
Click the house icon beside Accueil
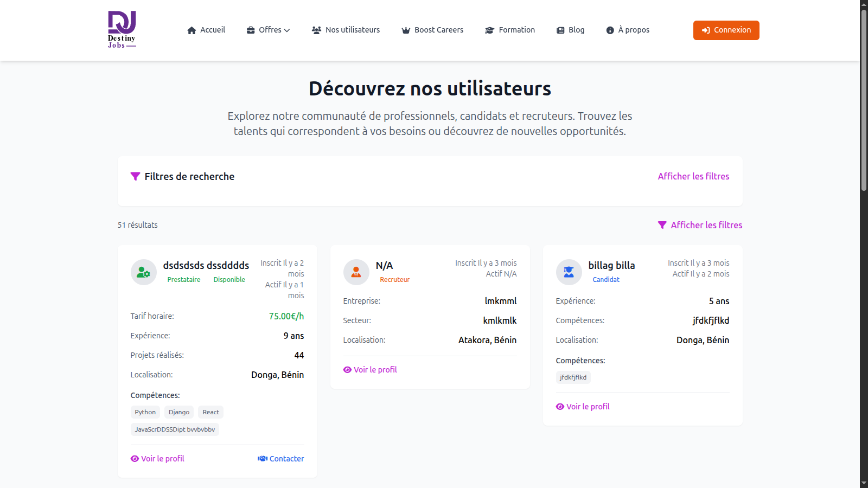[192, 30]
